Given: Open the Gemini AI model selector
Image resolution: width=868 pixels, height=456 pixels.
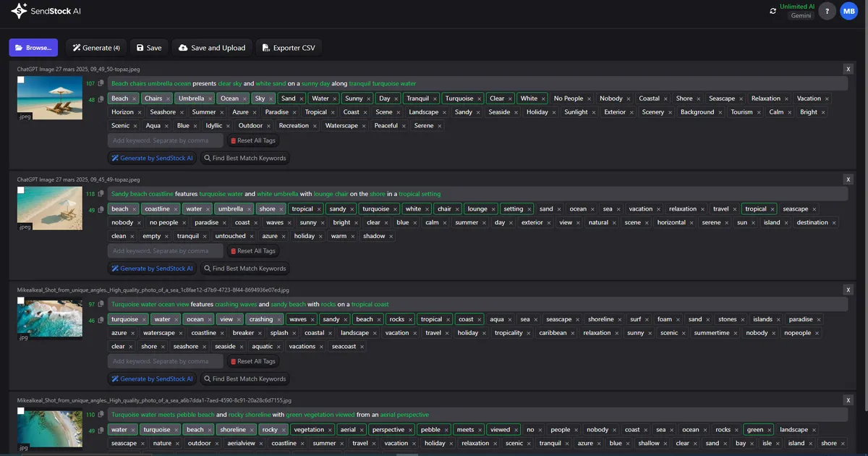Looking at the screenshot, I should (x=801, y=15).
